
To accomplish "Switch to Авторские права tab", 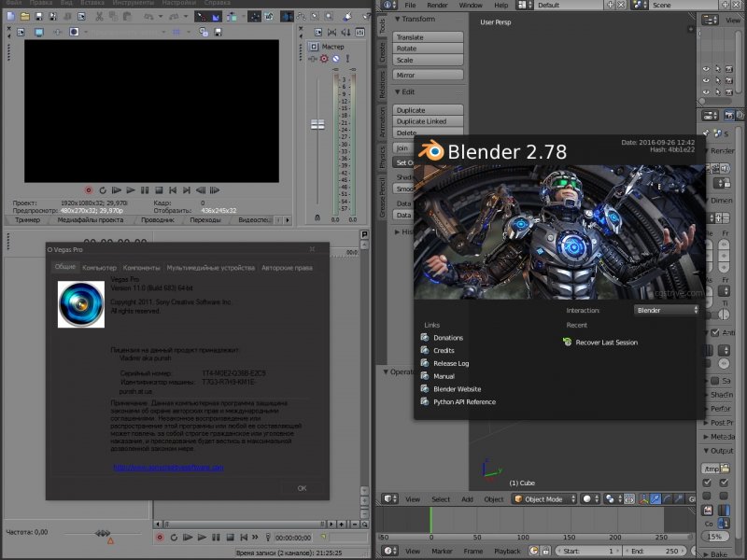I will 287,268.
